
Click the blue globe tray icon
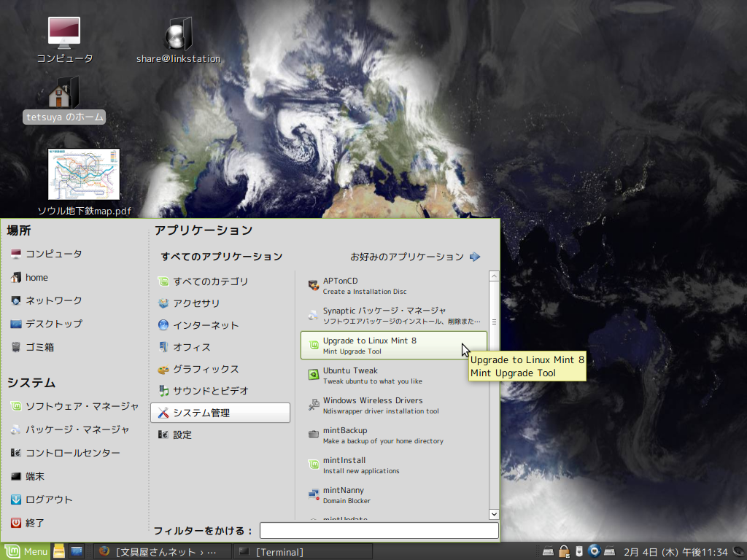tap(594, 551)
